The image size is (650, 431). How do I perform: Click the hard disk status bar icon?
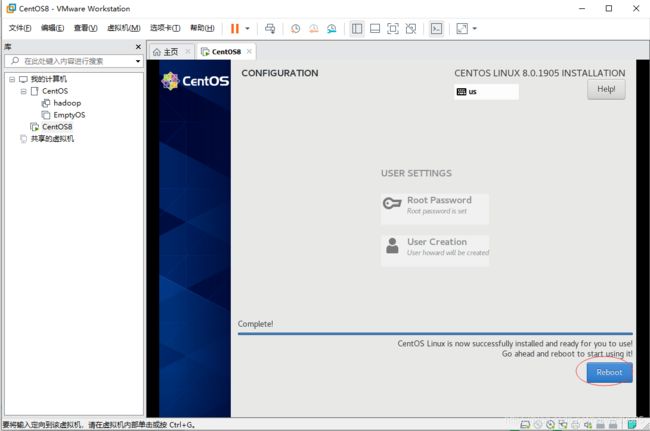click(x=525, y=424)
